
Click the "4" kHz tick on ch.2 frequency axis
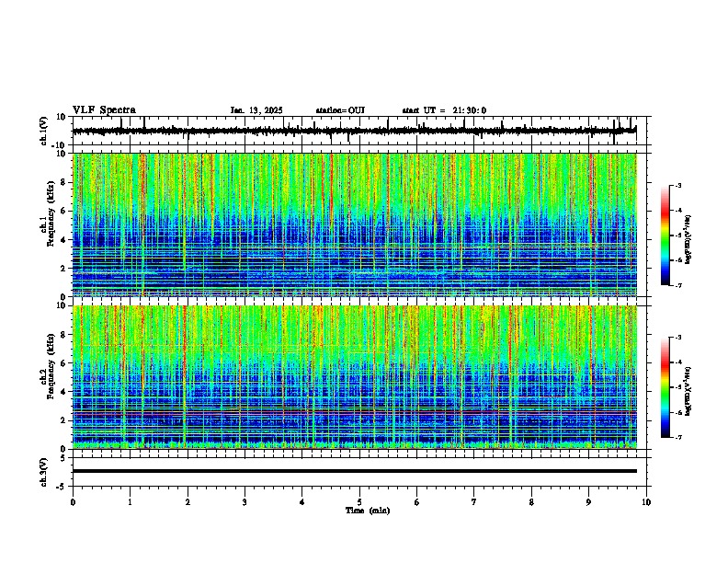[x=64, y=392]
